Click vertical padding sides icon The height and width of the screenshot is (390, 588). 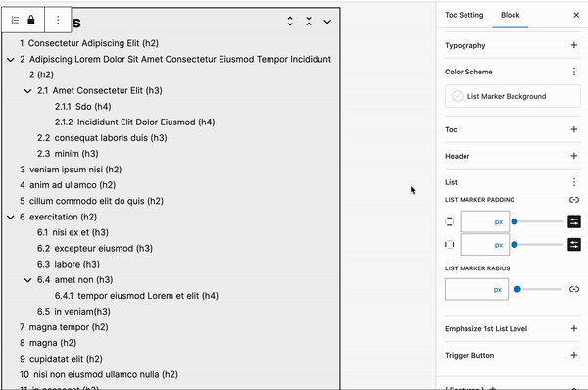pos(449,221)
